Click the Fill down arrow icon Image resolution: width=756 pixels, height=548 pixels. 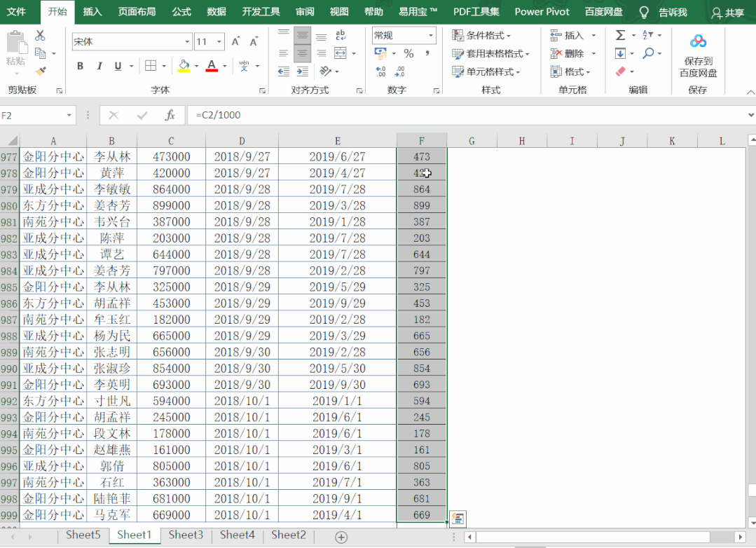(621, 53)
